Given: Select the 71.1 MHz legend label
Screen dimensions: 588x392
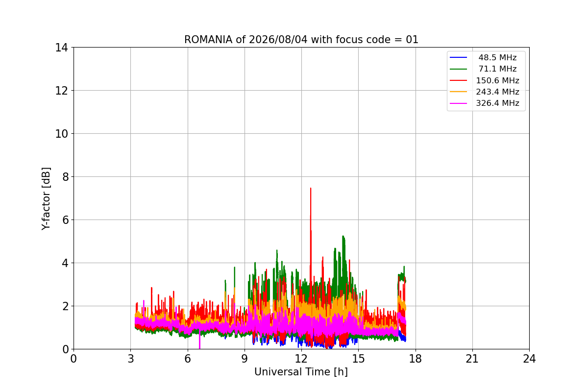Looking at the screenshot, I should point(497,69).
